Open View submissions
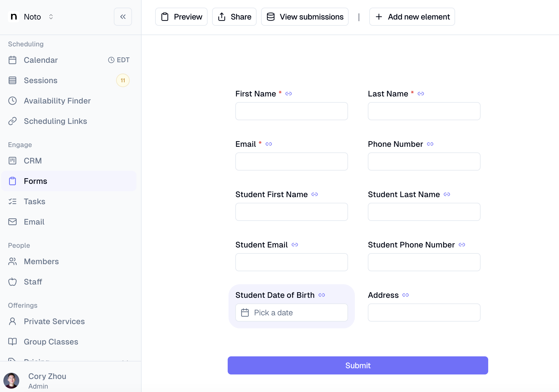Image resolution: width=559 pixels, height=392 pixels. point(305,17)
